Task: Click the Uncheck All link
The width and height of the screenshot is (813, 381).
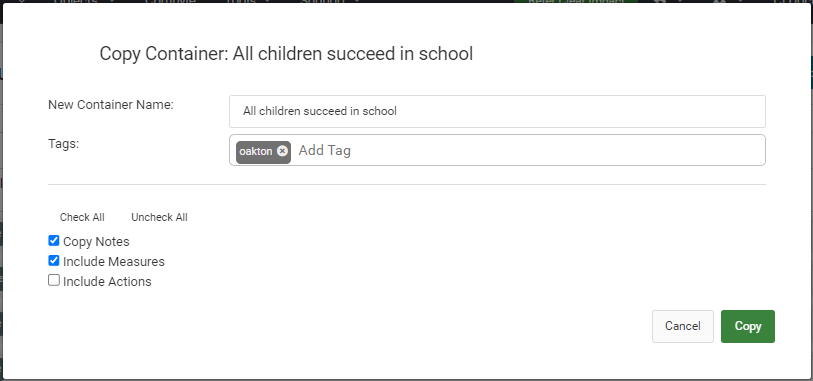Action: pos(159,217)
